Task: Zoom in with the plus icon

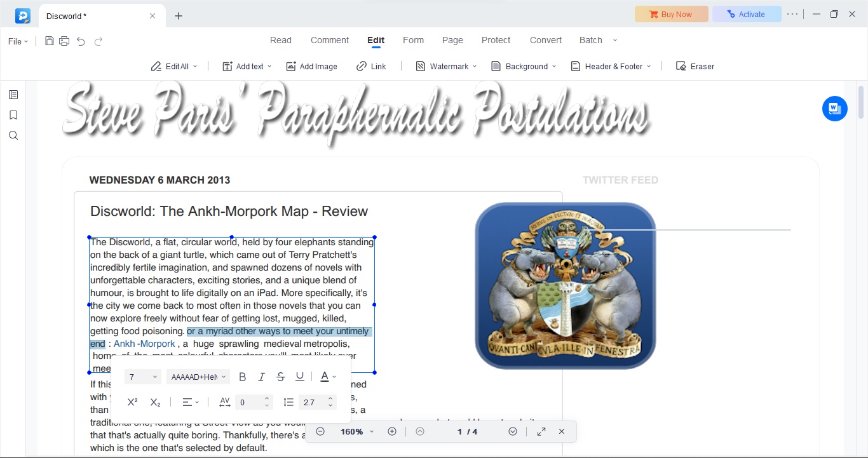Action: pos(392,431)
